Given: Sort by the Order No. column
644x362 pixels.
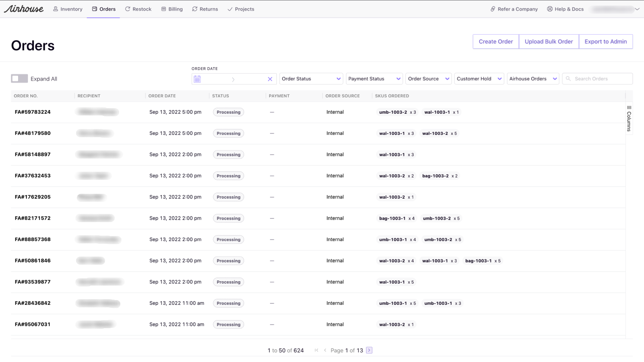Looking at the screenshot, I should (25, 96).
